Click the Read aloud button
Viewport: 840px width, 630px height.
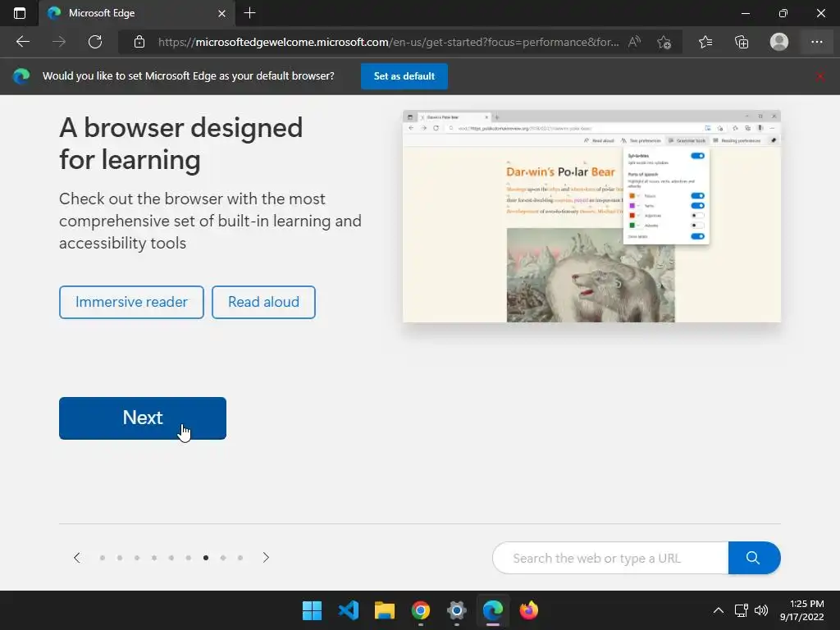click(263, 302)
